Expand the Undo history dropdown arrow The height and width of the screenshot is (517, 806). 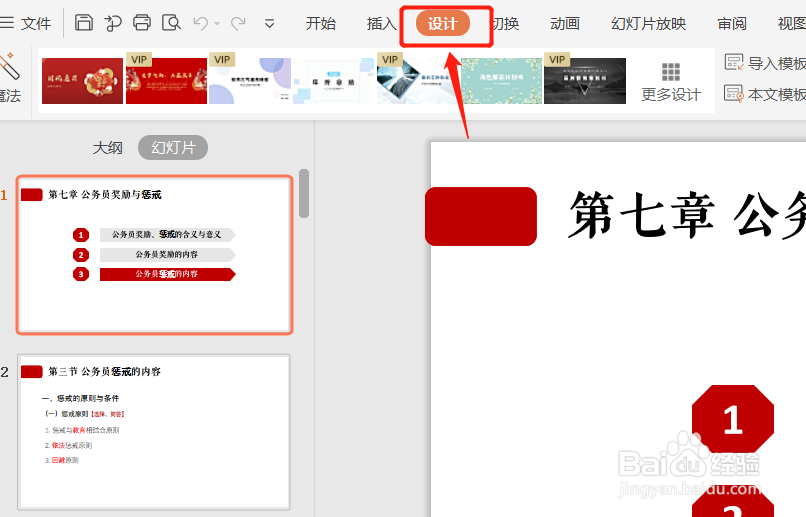217,24
